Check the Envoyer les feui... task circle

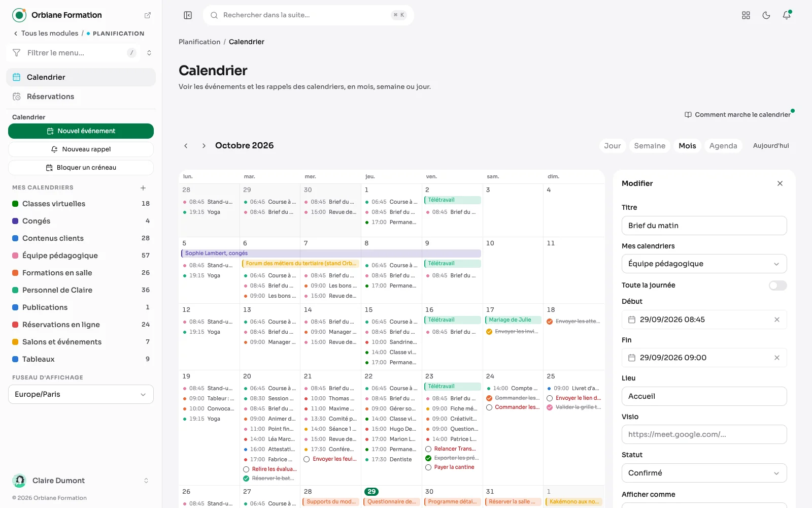(x=307, y=459)
